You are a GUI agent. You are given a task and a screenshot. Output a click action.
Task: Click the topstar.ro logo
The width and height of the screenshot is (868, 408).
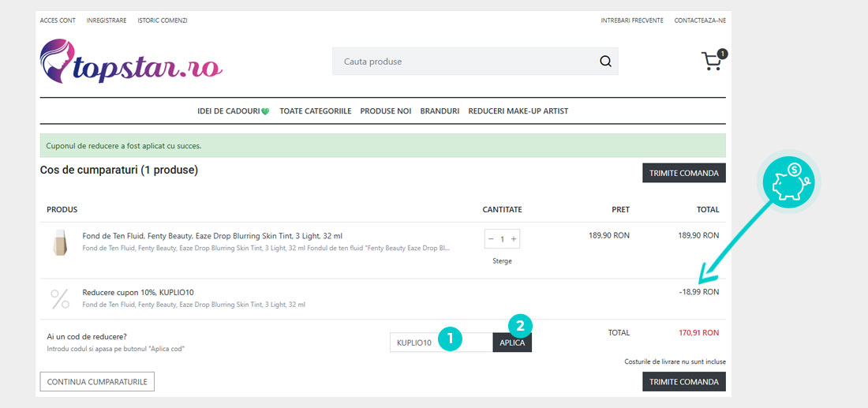click(x=131, y=62)
